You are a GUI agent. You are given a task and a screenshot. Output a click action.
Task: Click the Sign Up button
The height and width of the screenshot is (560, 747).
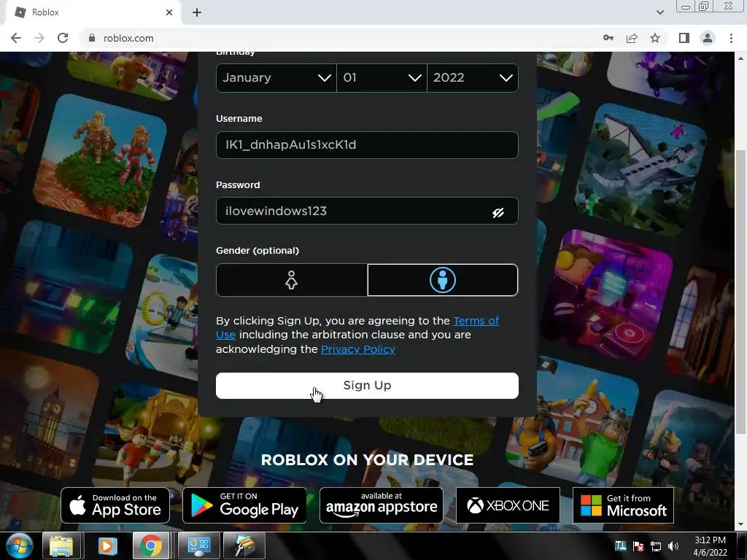[x=367, y=386]
